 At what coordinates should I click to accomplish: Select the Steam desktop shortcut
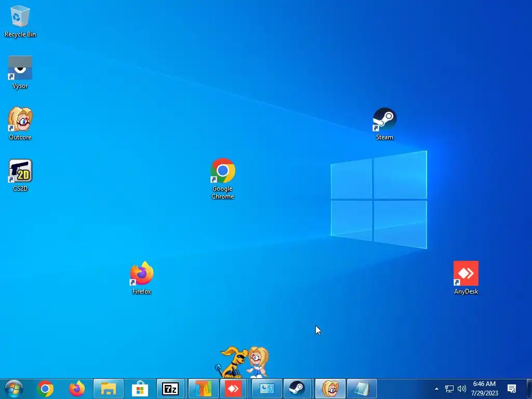(384, 124)
